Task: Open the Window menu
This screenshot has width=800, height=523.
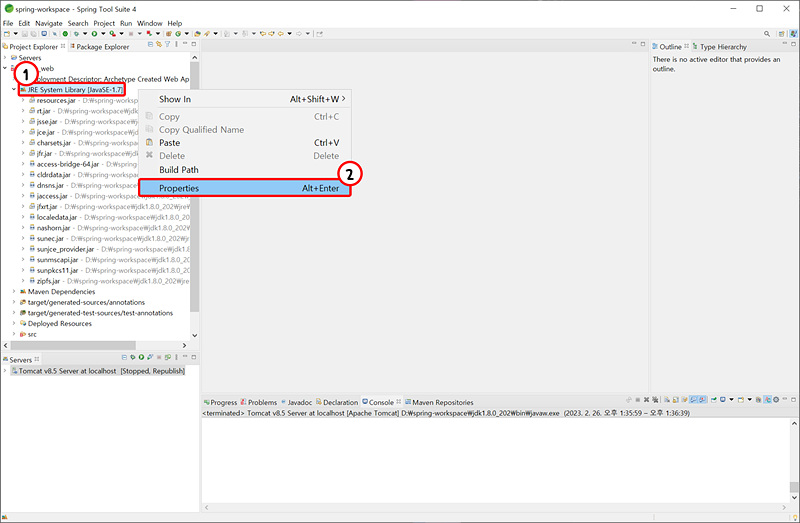Action: point(149,23)
